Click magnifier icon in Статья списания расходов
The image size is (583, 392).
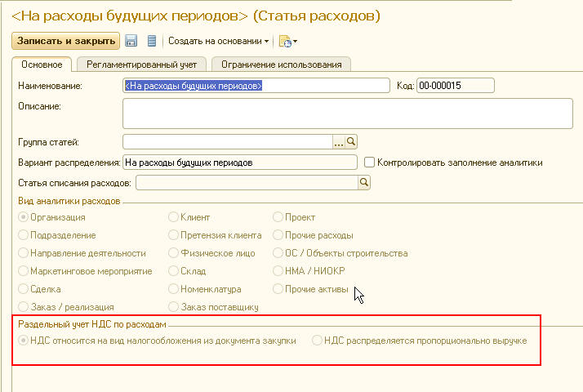pyautogui.click(x=364, y=182)
